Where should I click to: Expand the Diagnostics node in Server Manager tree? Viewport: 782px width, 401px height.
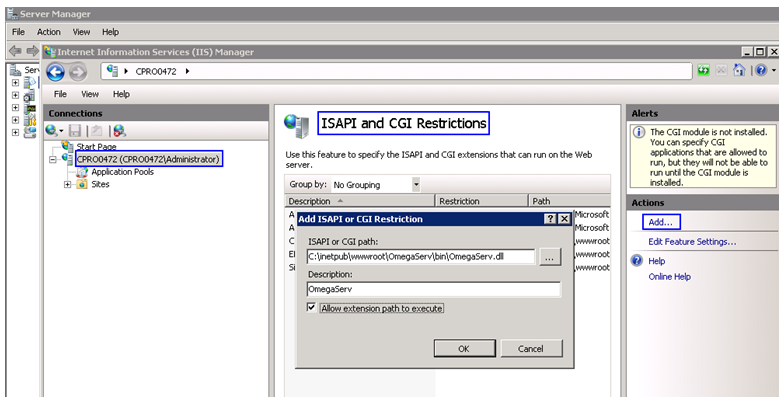tap(15, 108)
